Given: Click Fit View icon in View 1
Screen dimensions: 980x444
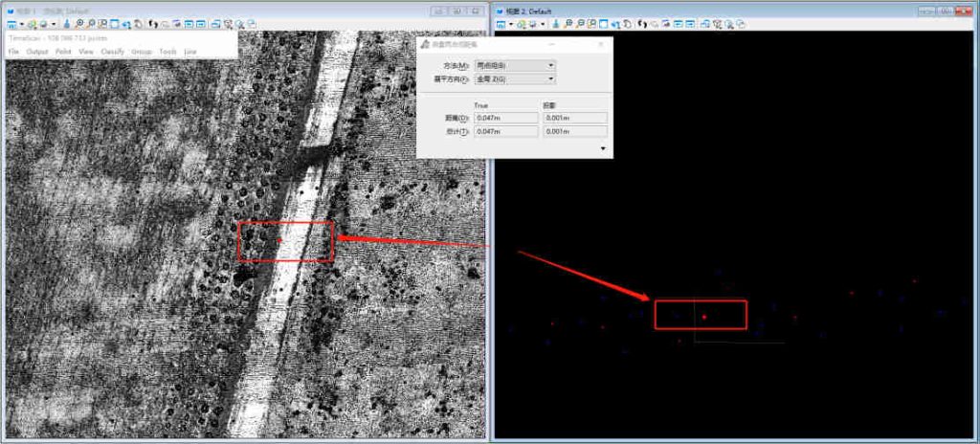Looking at the screenshot, I should tap(115, 24).
